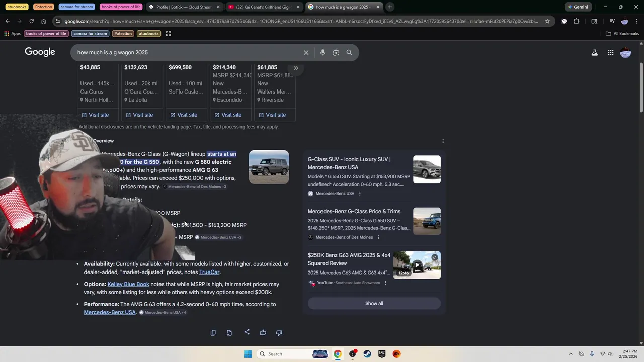The height and width of the screenshot is (362, 644).
Task: Copy the AI Overview answer
Action: [x=213, y=333]
